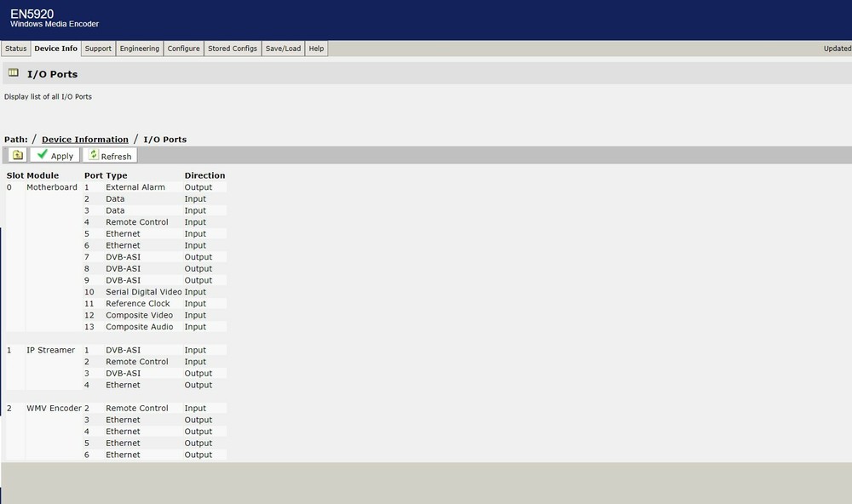The image size is (852, 504).
Task: Click Input direction of Serial Digital Video
Action: (x=195, y=292)
